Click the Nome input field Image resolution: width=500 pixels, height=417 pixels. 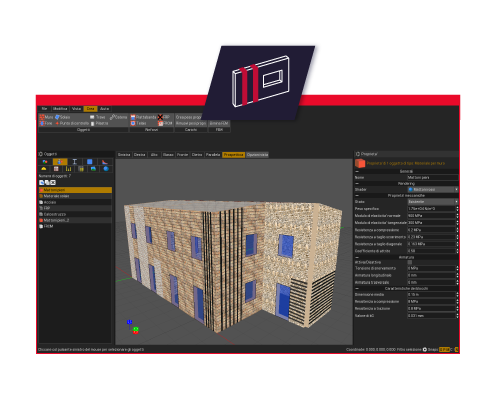pos(433,177)
